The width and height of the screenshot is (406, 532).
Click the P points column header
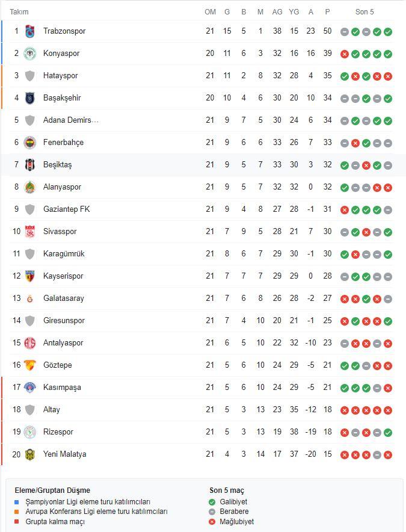click(327, 11)
